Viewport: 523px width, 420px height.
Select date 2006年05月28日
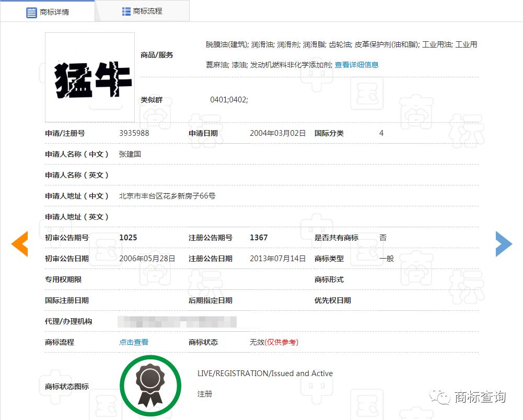coord(147,259)
